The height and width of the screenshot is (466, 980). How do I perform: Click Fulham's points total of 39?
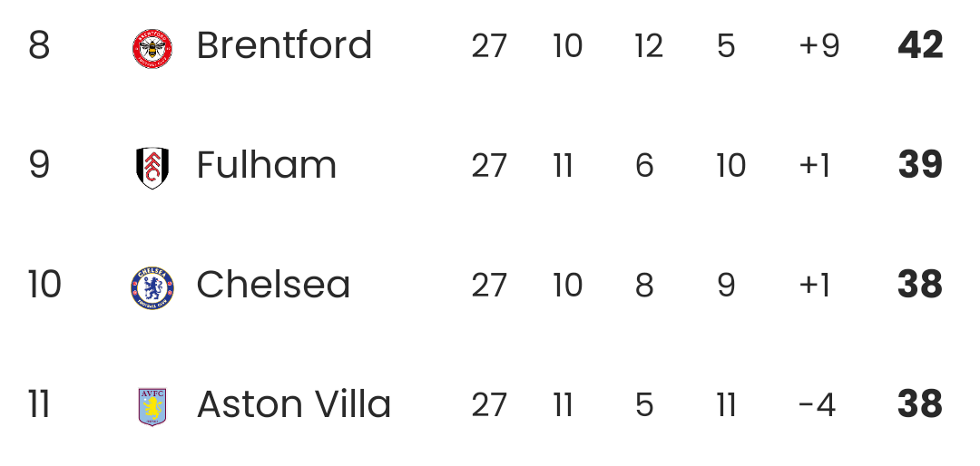point(920,166)
